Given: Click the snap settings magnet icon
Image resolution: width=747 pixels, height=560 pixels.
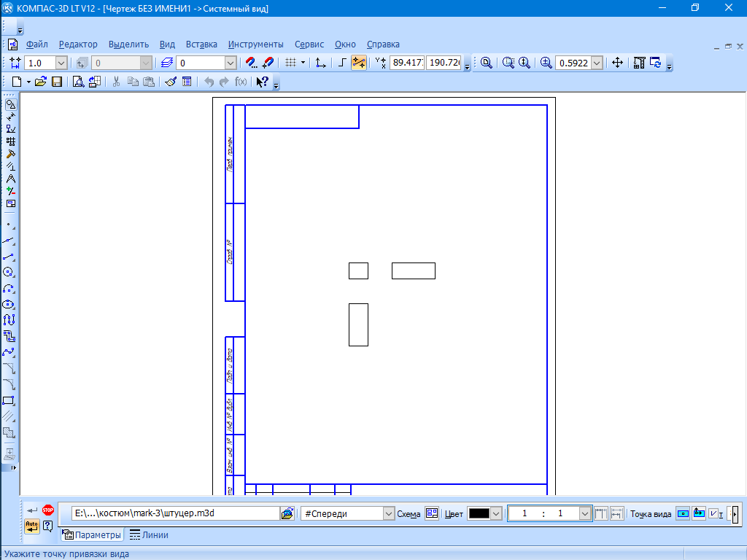Looking at the screenshot, I should pyautogui.click(x=251, y=63).
